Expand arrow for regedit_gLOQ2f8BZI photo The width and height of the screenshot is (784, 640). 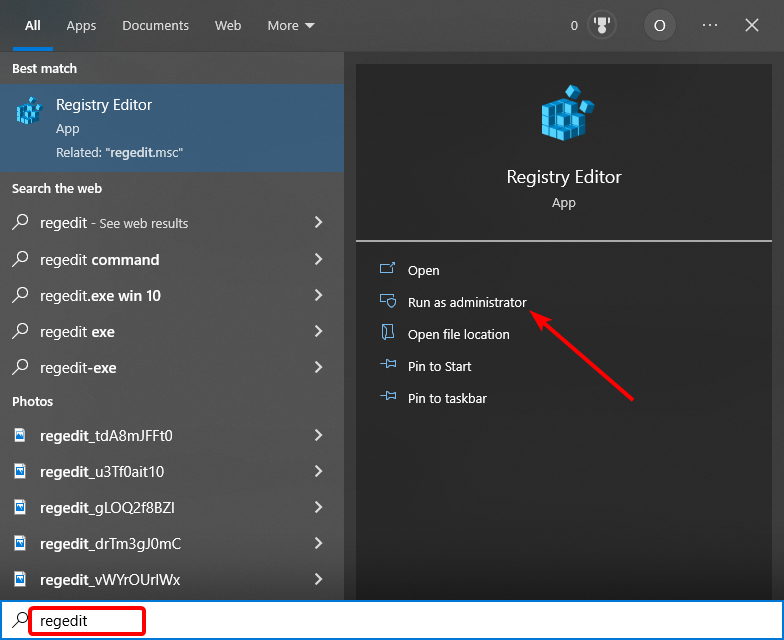tap(318, 507)
